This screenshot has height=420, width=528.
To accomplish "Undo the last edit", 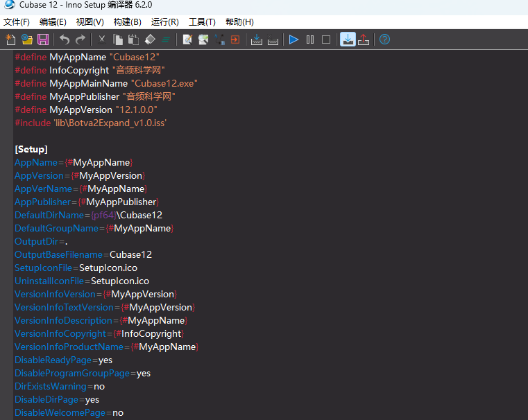I will (x=64, y=40).
